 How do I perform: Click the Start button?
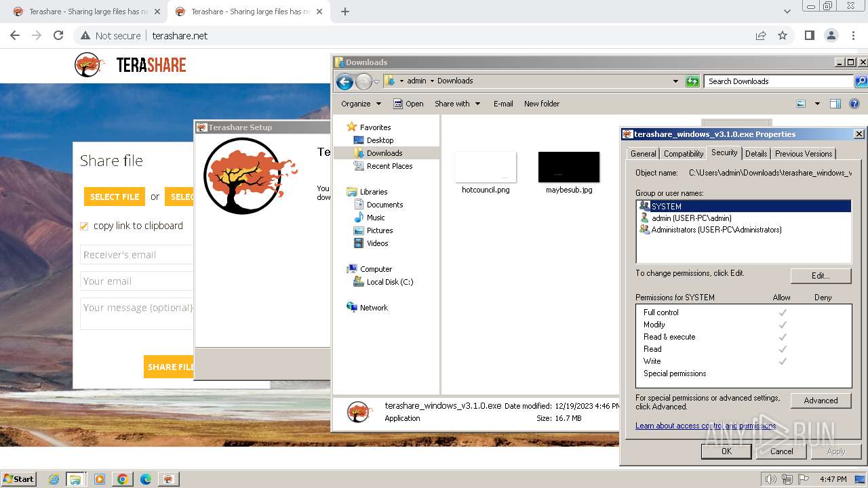point(18,479)
